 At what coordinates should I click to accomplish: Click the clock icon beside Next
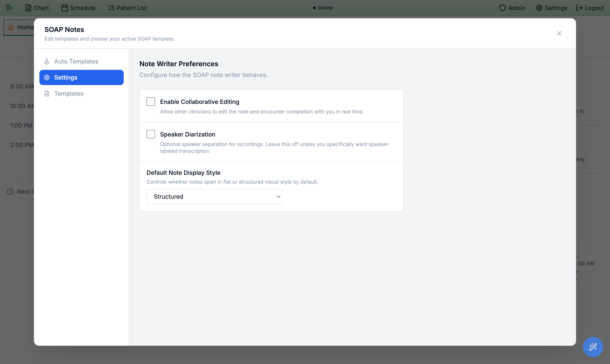[10, 192]
